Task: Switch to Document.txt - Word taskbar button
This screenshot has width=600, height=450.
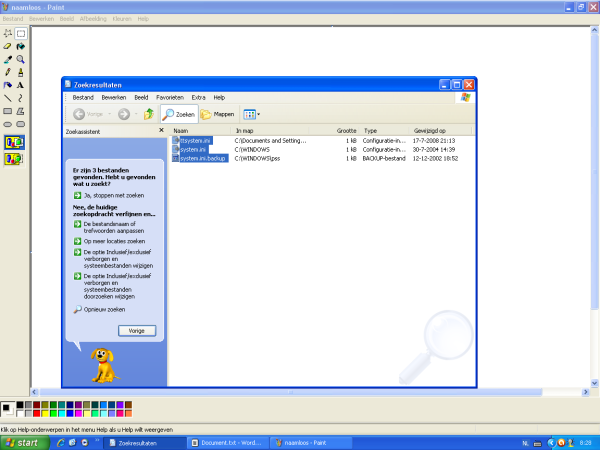Action: coord(228,443)
